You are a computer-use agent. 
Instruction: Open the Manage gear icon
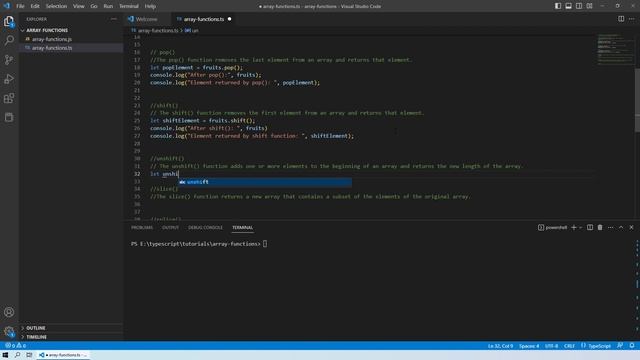tap(9, 331)
